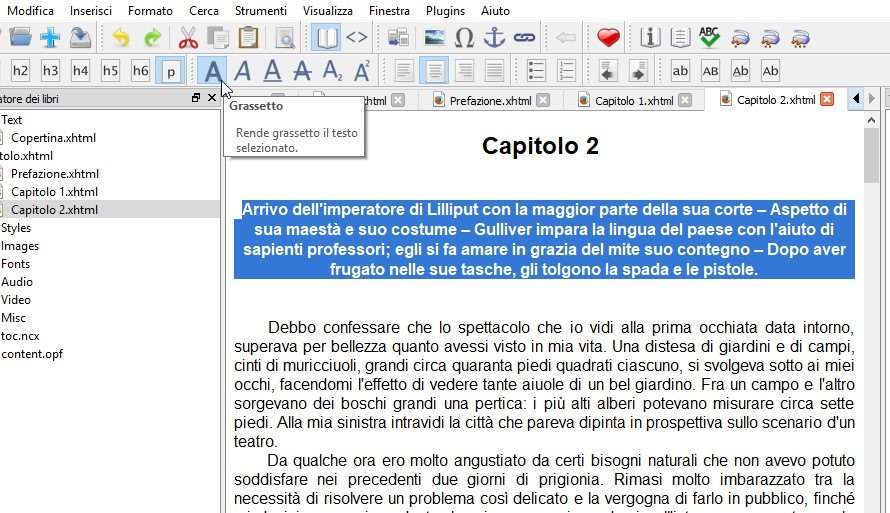The width and height of the screenshot is (890, 513).
Task: Insert numbered list
Action: 566,71
